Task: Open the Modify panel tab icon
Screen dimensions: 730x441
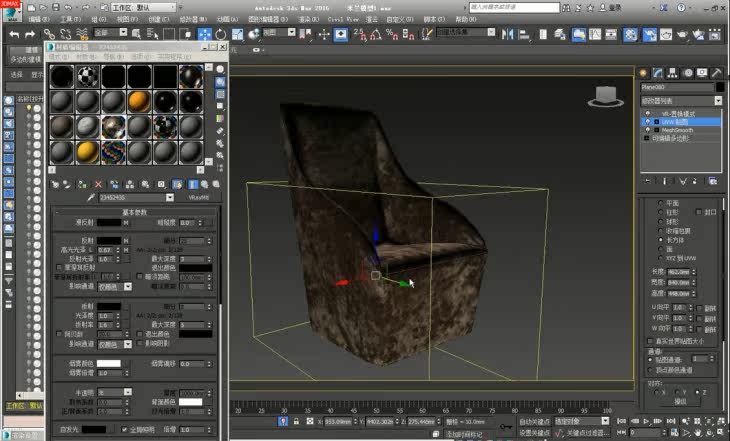Action: click(657, 73)
